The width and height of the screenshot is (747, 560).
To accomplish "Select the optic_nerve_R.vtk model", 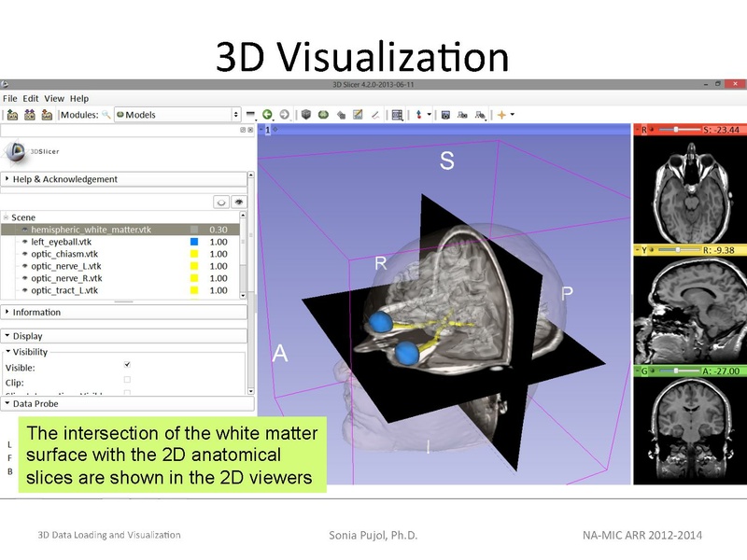I will (x=66, y=278).
